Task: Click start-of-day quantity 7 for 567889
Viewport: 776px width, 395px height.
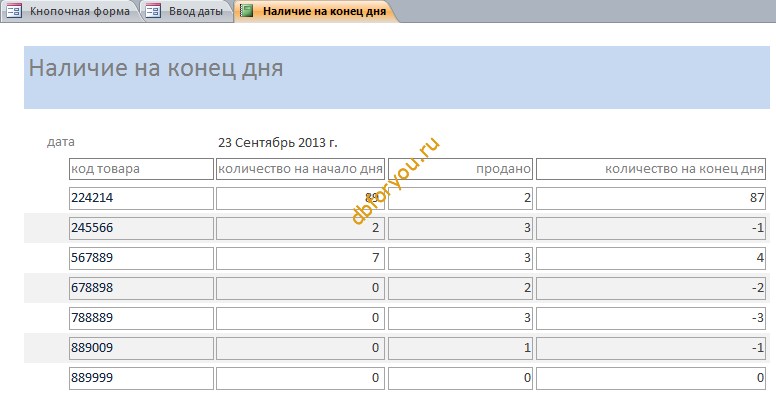Action: [300, 258]
